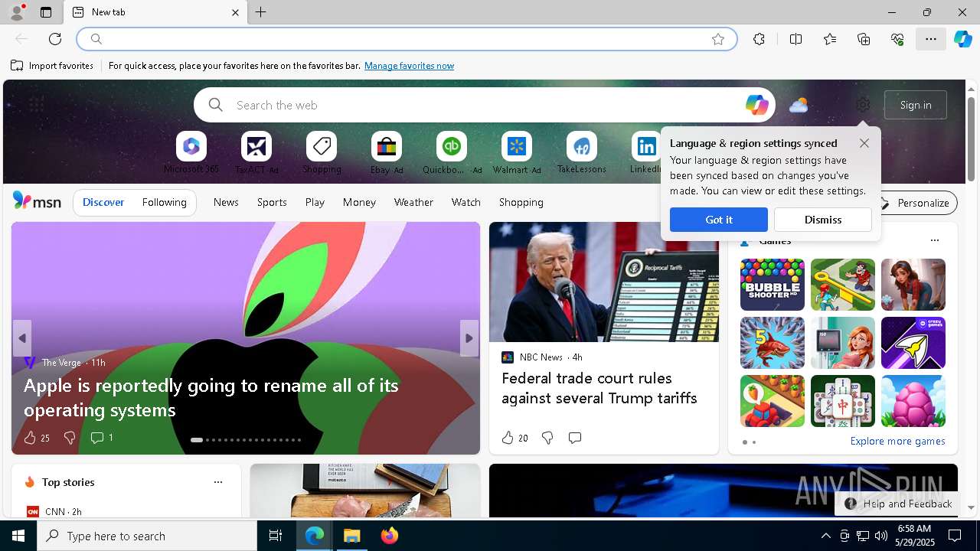Open Browser essentials heart icon
This screenshot has height=551, width=980.
tap(897, 39)
